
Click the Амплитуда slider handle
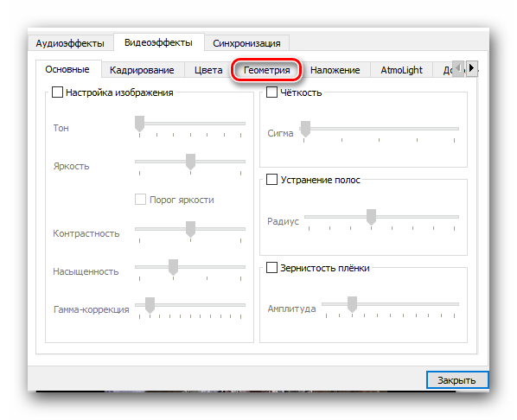(352, 304)
